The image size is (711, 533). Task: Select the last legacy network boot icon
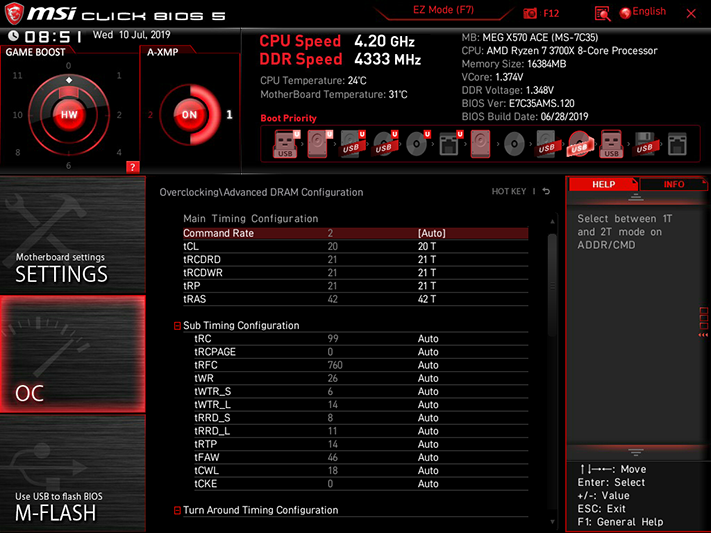tap(677, 144)
